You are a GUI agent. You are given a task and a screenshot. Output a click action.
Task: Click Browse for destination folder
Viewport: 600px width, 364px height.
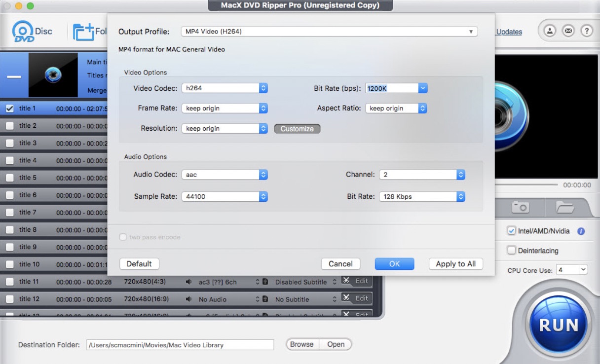click(x=302, y=344)
